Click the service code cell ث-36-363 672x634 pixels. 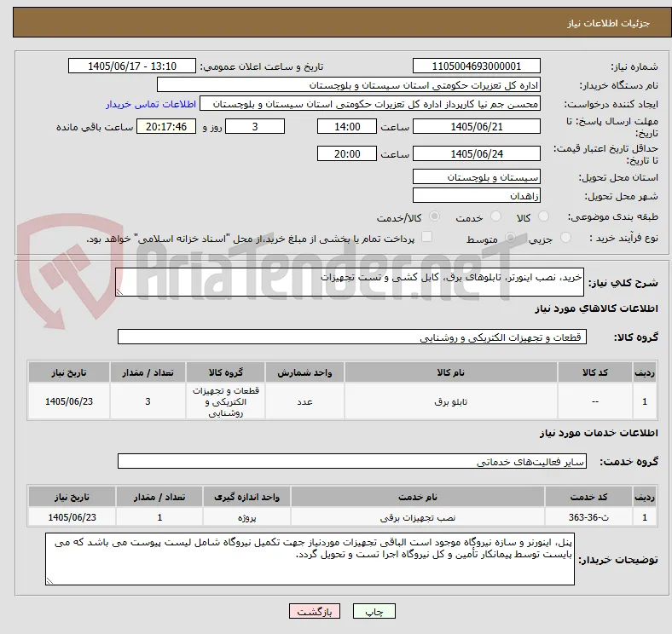tap(589, 517)
